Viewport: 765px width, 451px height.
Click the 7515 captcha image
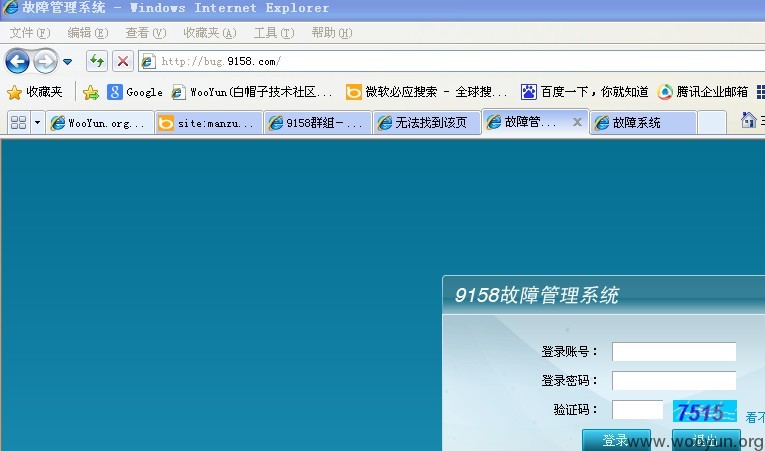coord(705,411)
